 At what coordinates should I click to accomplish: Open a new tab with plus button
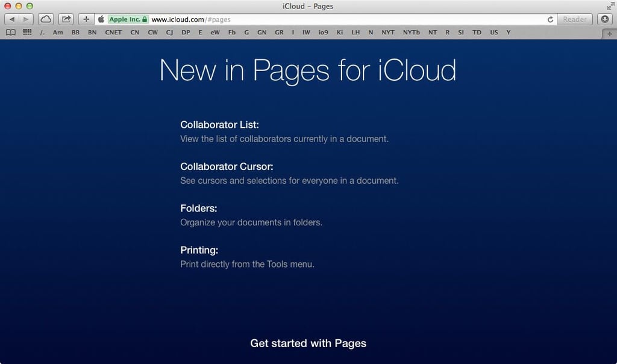[610, 34]
